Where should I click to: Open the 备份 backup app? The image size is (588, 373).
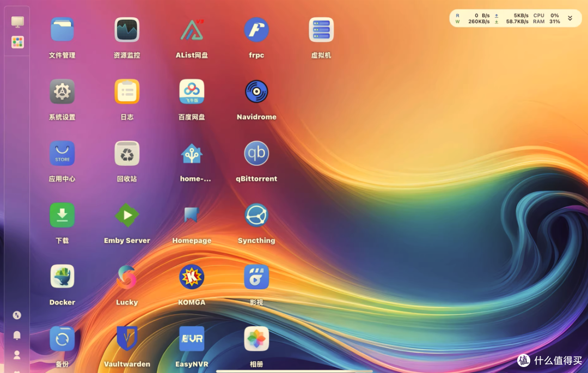[62, 339]
